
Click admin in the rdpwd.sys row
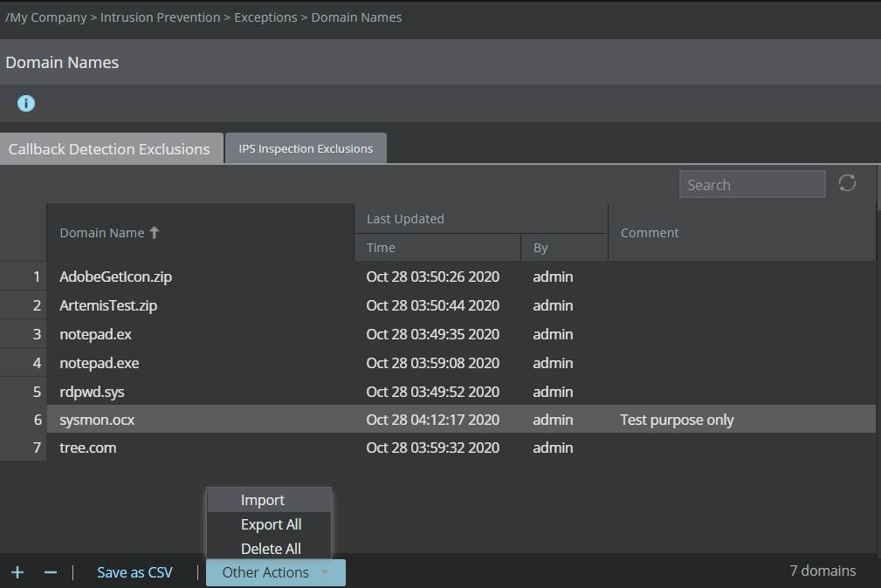click(x=553, y=392)
